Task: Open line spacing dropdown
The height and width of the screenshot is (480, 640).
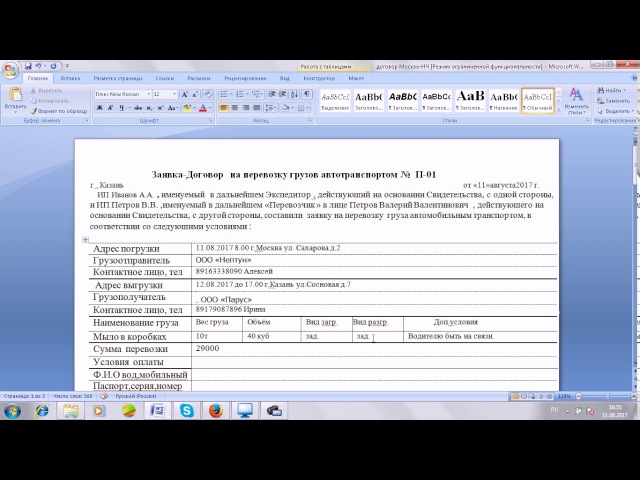Action: point(271,108)
